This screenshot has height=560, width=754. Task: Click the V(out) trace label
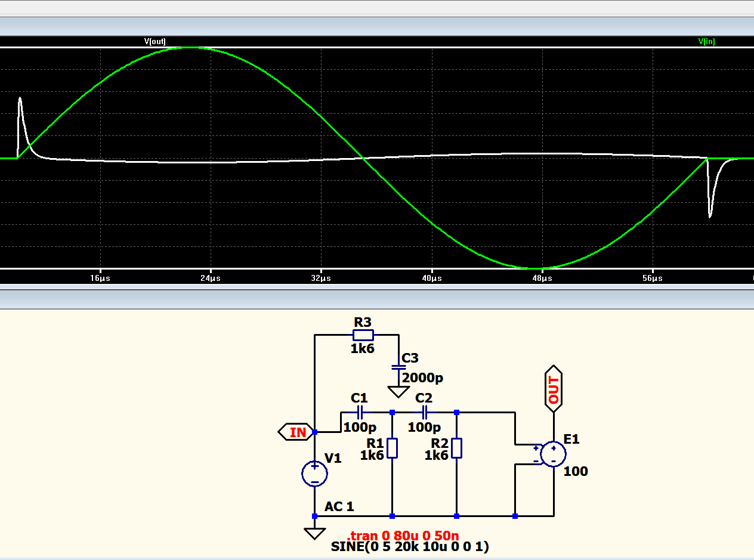coord(154,41)
